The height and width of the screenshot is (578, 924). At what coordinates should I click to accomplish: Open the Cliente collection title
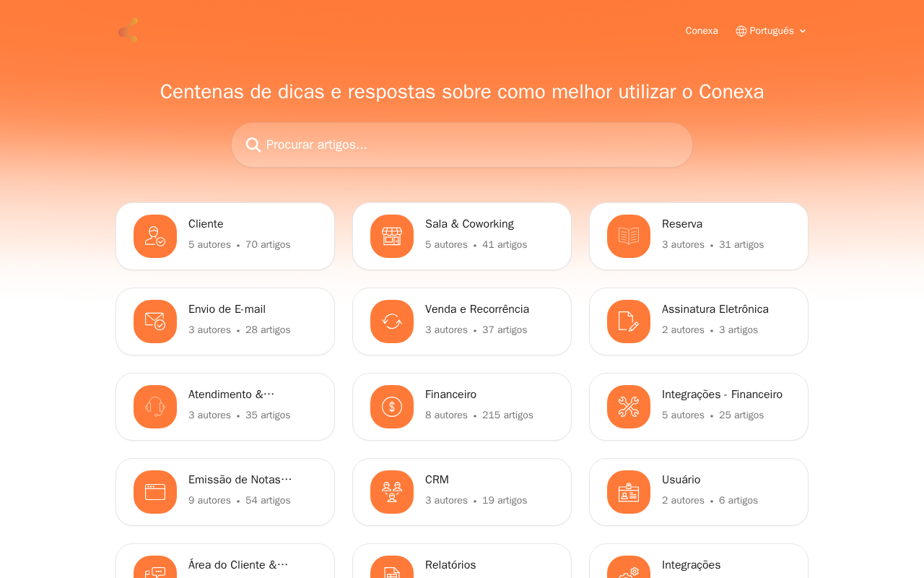pyautogui.click(x=206, y=224)
